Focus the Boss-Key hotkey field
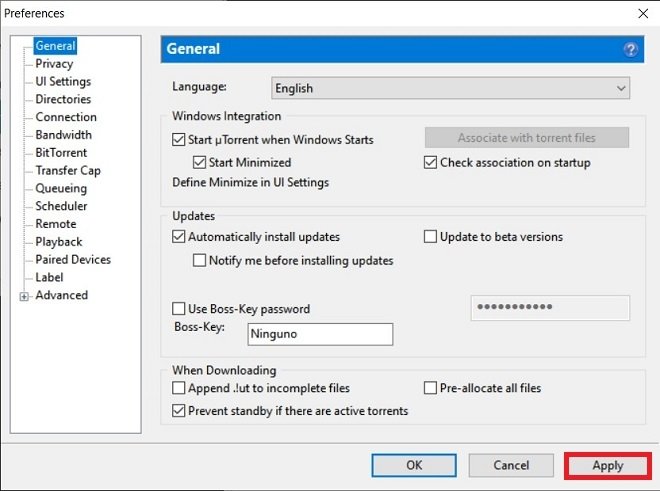 coord(320,334)
